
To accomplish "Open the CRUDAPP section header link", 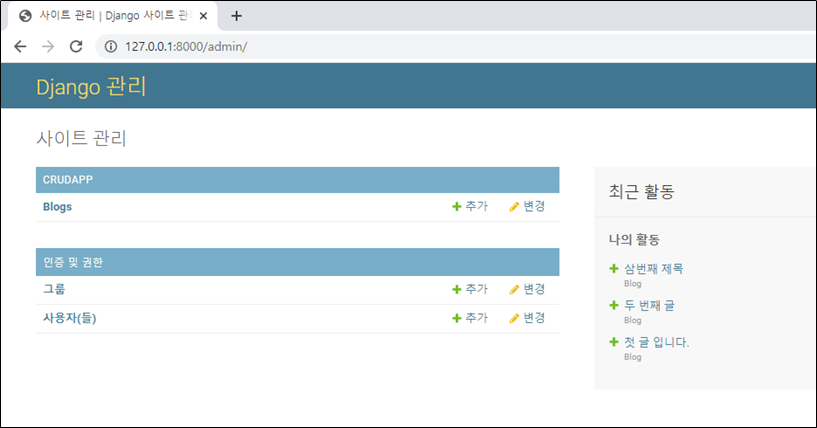I will coord(68,180).
